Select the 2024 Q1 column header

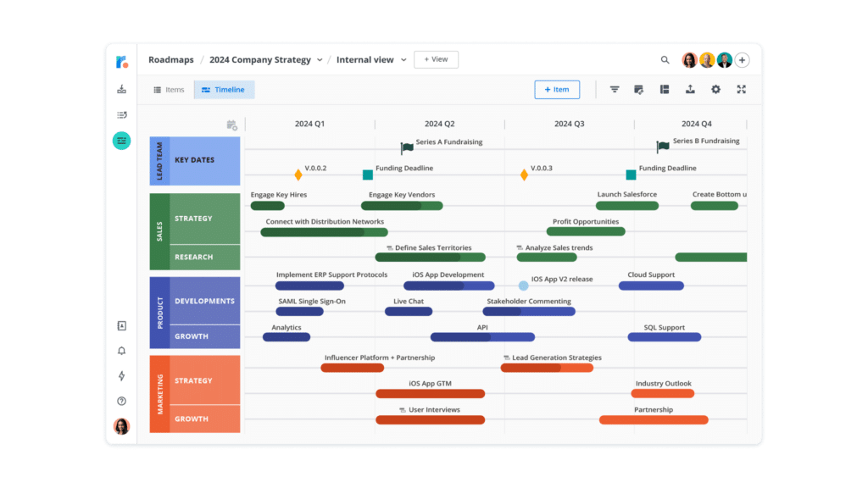point(309,124)
